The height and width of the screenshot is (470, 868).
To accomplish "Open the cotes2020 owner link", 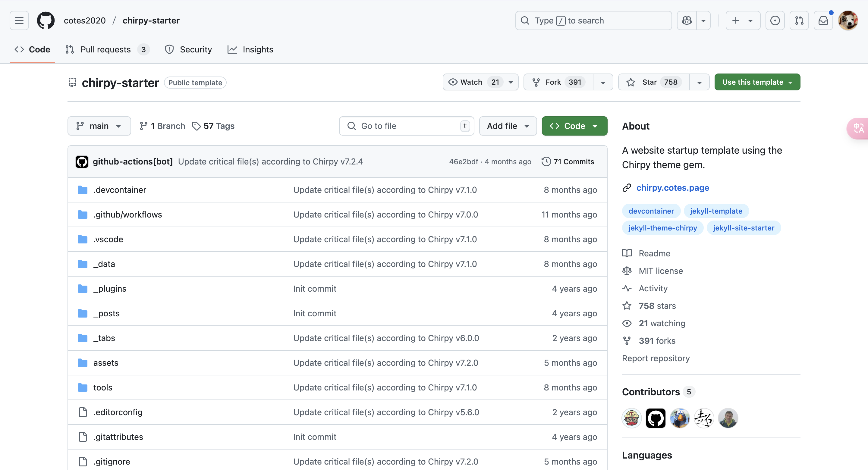I will 85,20.
